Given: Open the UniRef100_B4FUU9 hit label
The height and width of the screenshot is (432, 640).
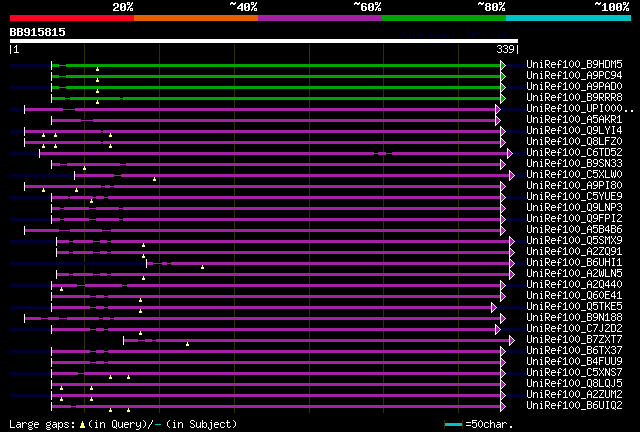Looking at the screenshot, I should [x=574, y=362].
